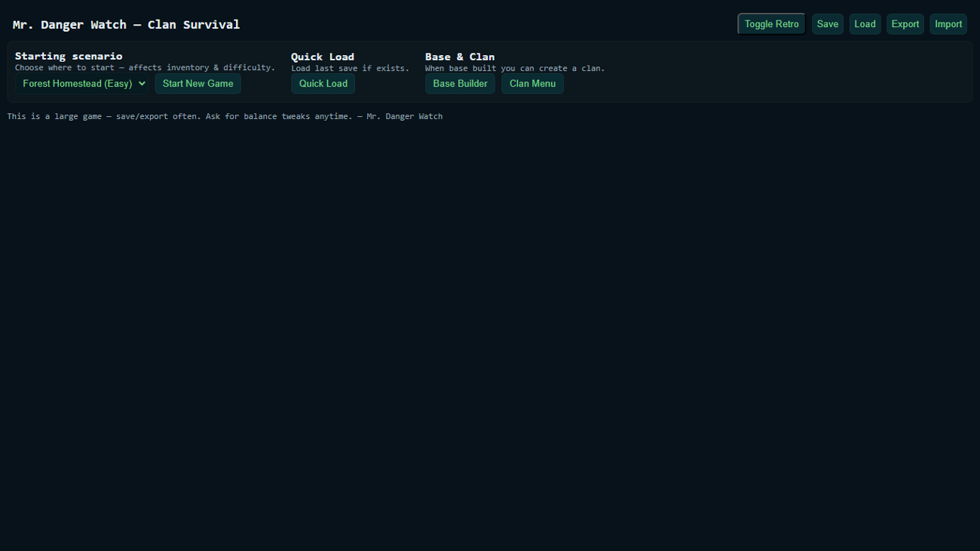Export the game data
The height and width of the screenshot is (551, 980).
905,23
